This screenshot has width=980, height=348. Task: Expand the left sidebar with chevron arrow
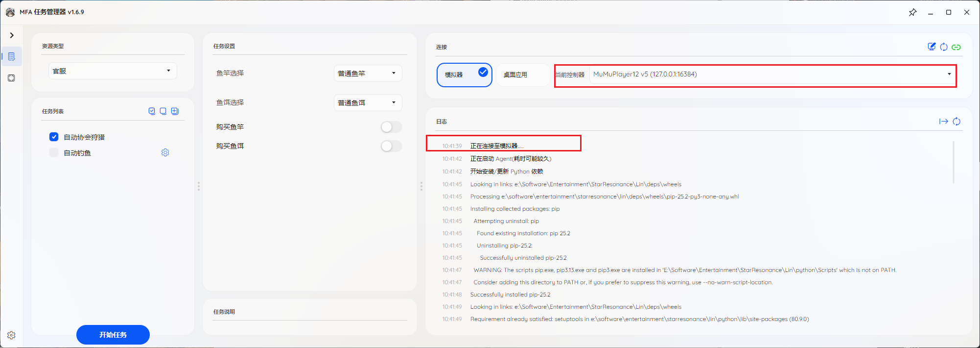(x=12, y=35)
